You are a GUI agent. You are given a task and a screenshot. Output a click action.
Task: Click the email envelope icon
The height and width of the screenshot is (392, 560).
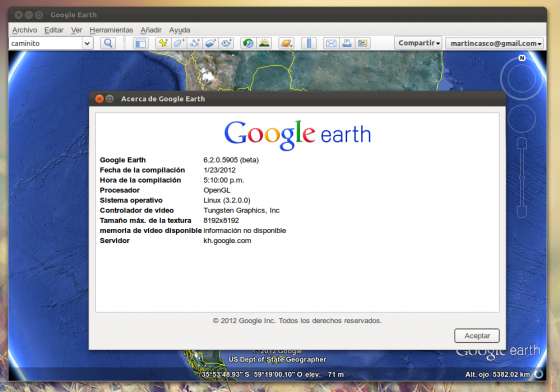pos(331,43)
